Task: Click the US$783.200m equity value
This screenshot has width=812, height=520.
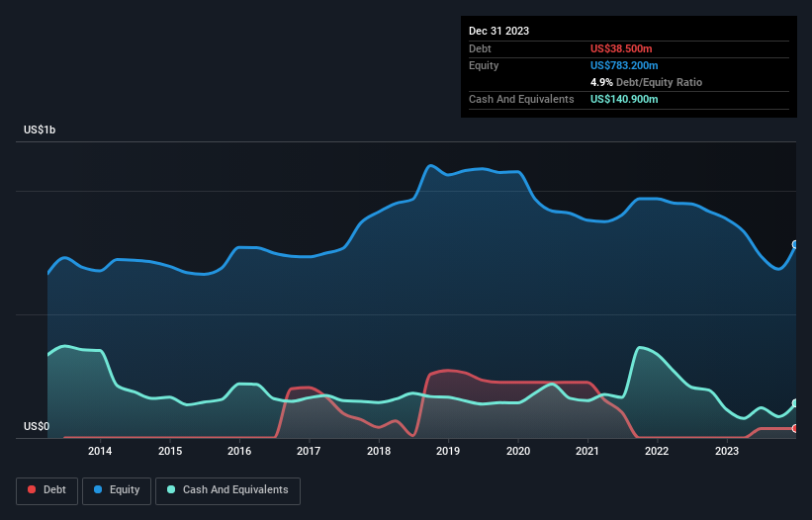Action: [624, 65]
